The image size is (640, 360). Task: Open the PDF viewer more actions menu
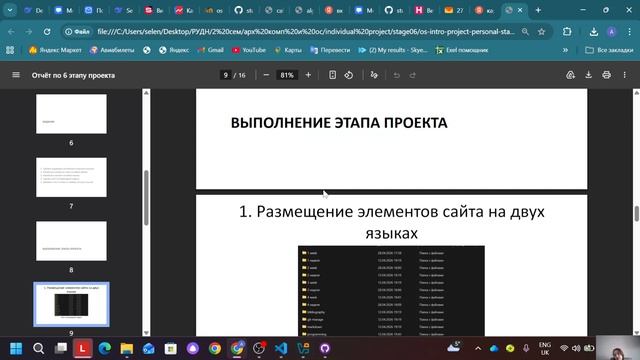(624, 75)
